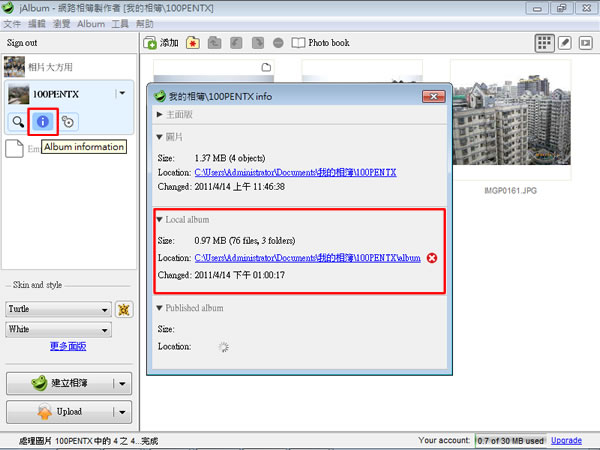Click the 0.97 MB (76 files, 3 folders) text
Screen dimensions: 600x450
click(245, 241)
